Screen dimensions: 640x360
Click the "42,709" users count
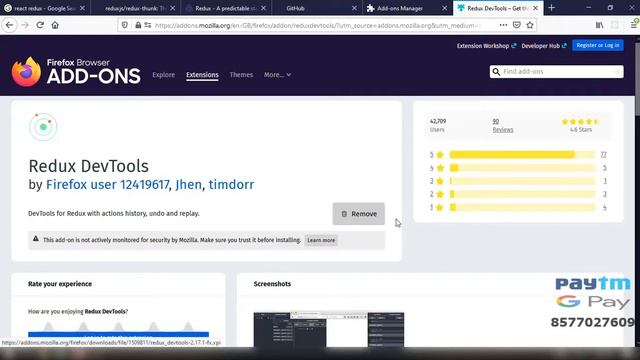[x=438, y=121]
